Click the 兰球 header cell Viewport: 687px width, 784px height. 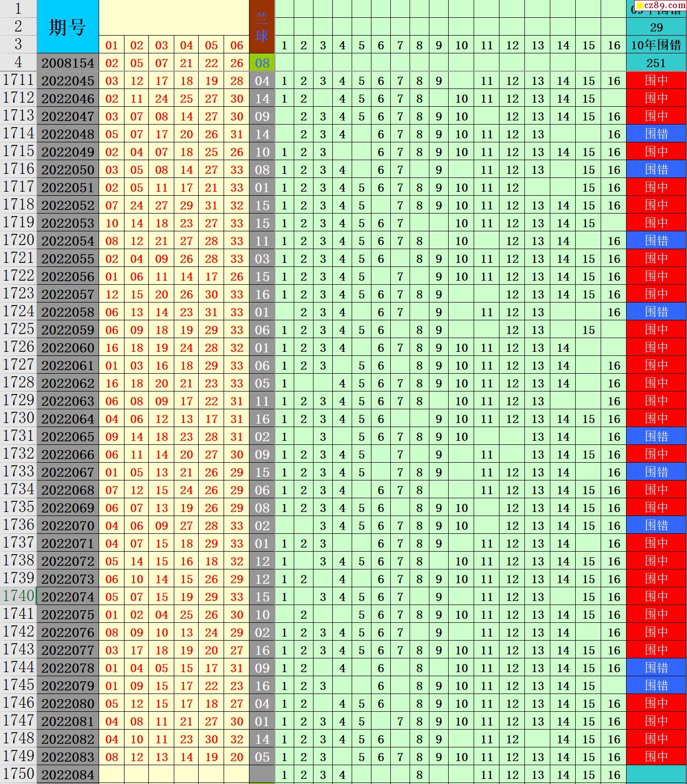262,27
